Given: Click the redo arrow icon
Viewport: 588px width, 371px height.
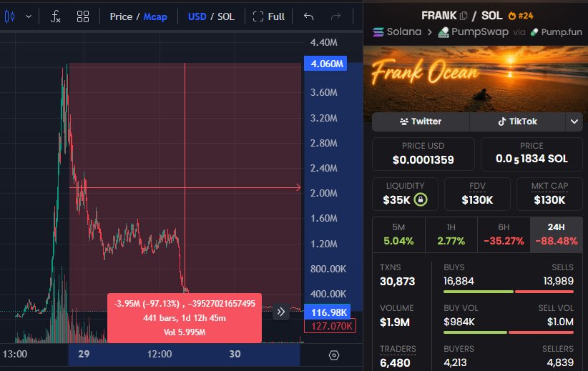Looking at the screenshot, I should tap(335, 16).
